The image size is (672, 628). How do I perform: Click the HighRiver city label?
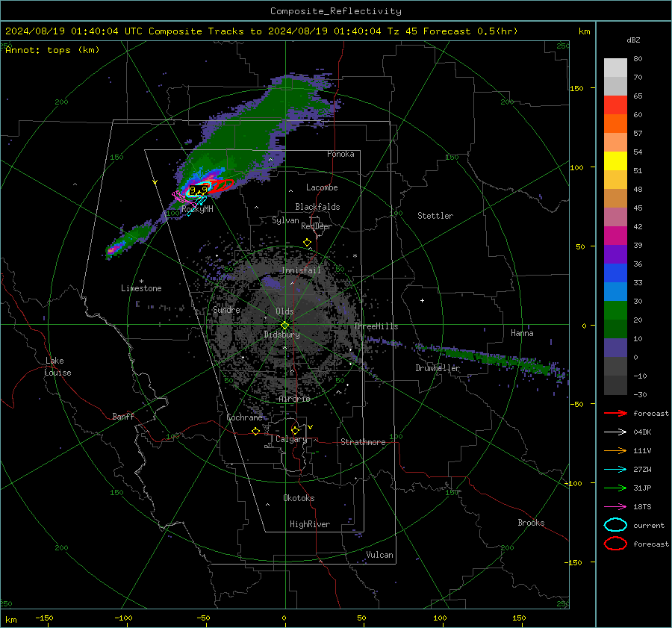[310, 524]
